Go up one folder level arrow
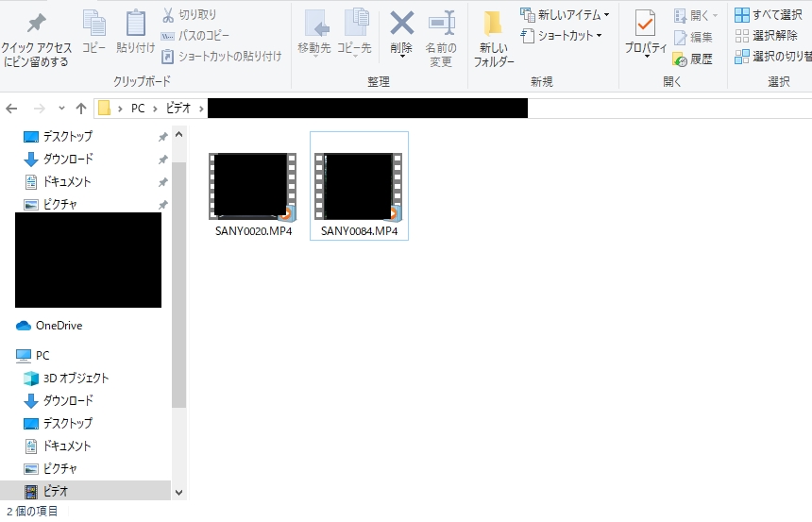 (x=81, y=109)
